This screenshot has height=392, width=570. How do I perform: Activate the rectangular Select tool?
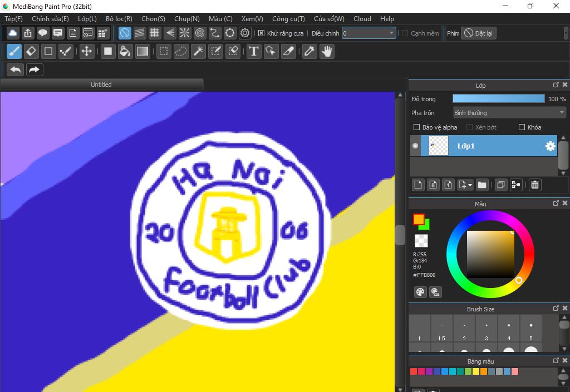pyautogui.click(x=164, y=51)
